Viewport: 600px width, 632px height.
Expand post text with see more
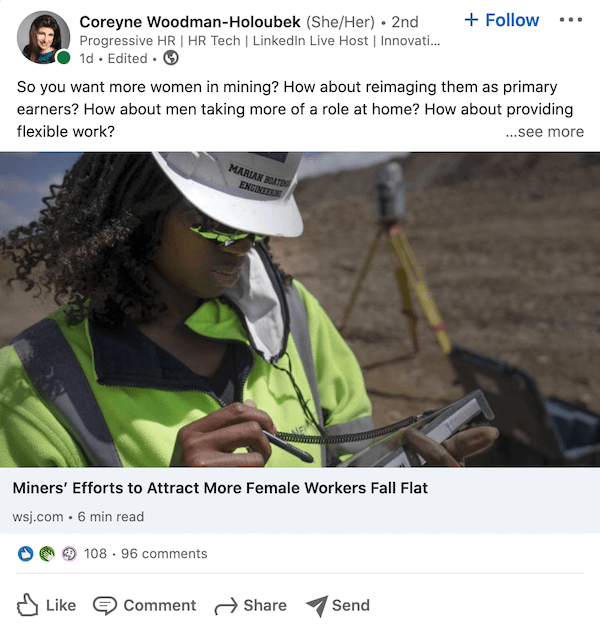pos(544,131)
